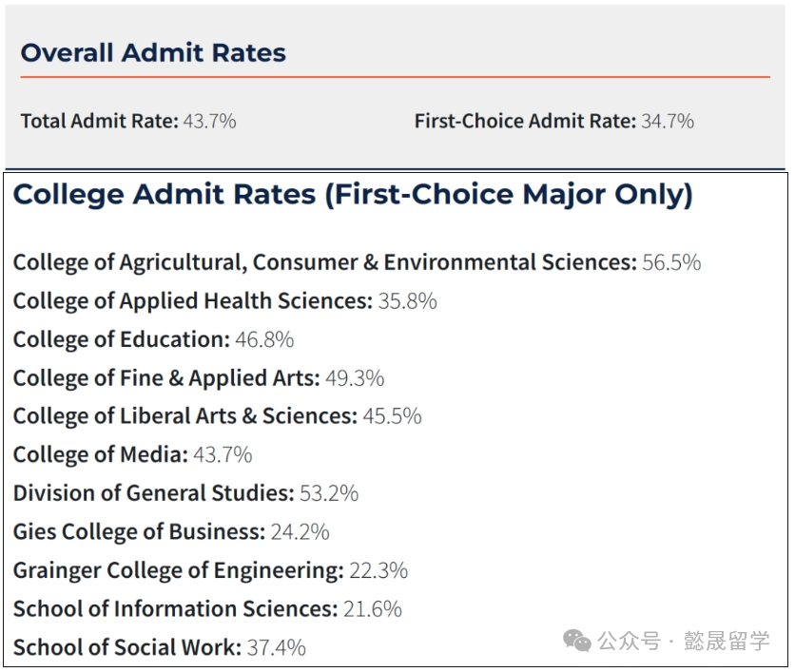Click the Overall Admit Rates heading
Screen dimensions: 795x672
coord(153,52)
